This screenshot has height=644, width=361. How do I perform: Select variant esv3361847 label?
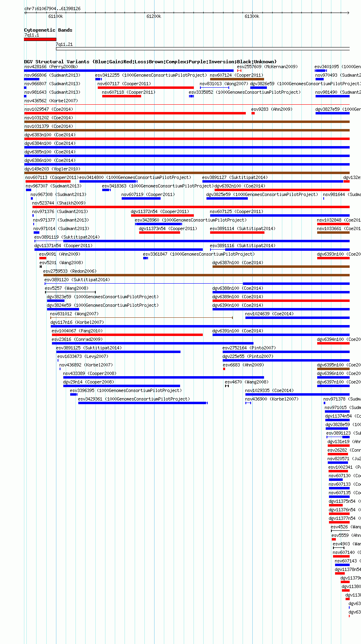pos(199,254)
